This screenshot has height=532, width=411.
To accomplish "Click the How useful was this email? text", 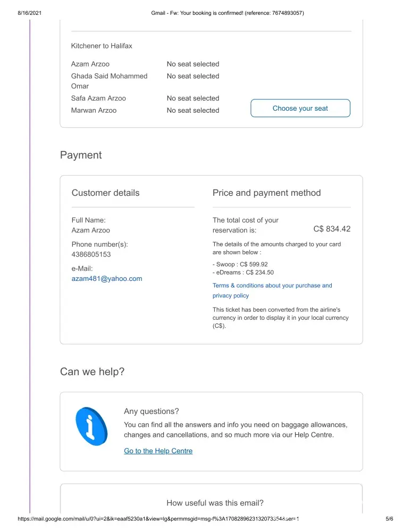I will [x=215, y=503].
